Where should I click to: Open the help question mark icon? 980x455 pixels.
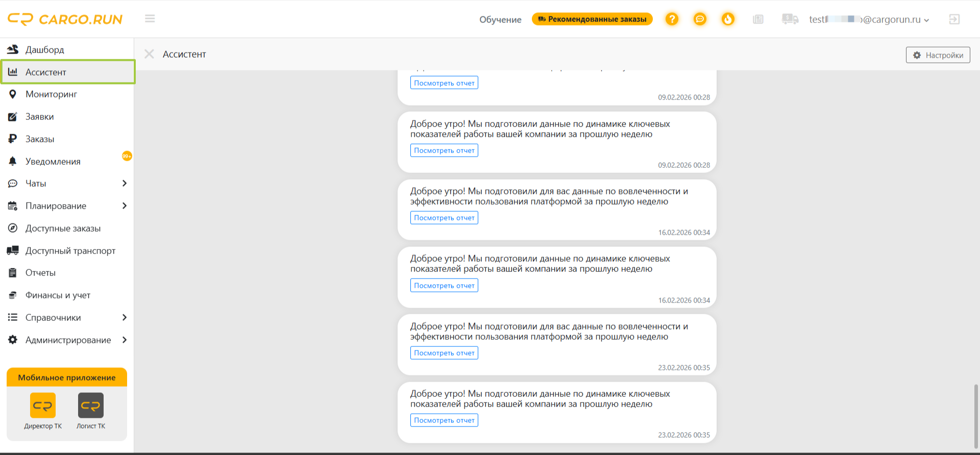coord(672,19)
